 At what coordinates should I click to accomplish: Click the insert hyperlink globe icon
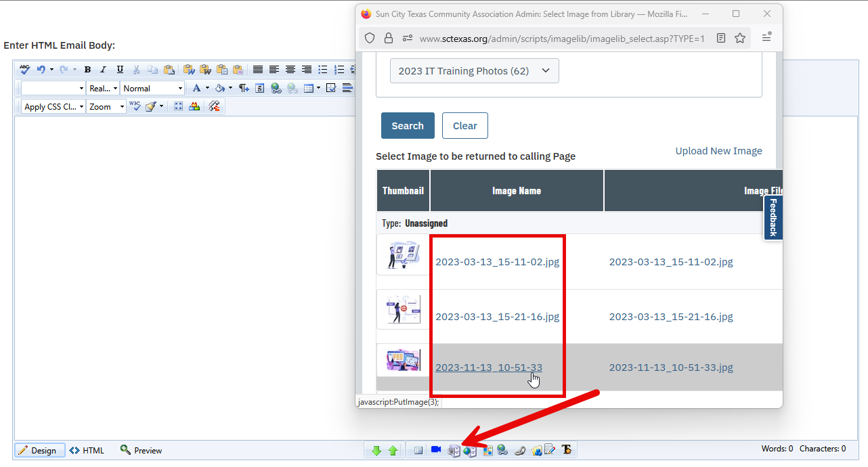click(276, 88)
